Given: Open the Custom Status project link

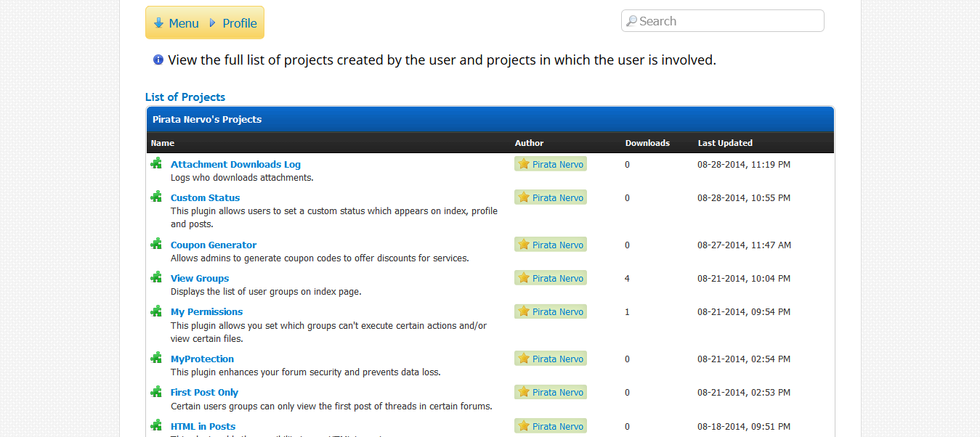Looking at the screenshot, I should (205, 197).
